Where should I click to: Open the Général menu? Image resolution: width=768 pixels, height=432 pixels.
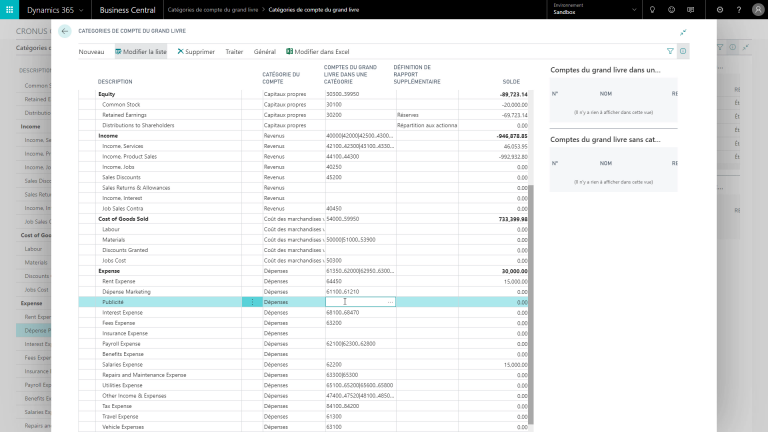pos(264,51)
